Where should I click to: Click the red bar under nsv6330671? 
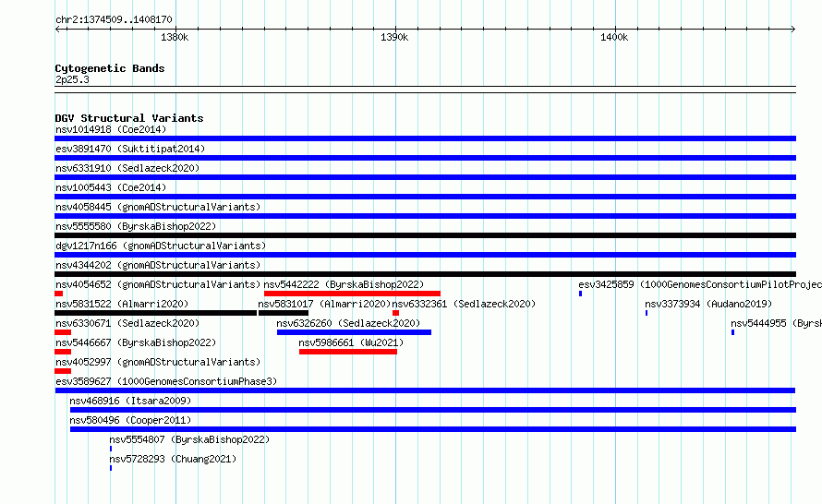pyautogui.click(x=63, y=332)
